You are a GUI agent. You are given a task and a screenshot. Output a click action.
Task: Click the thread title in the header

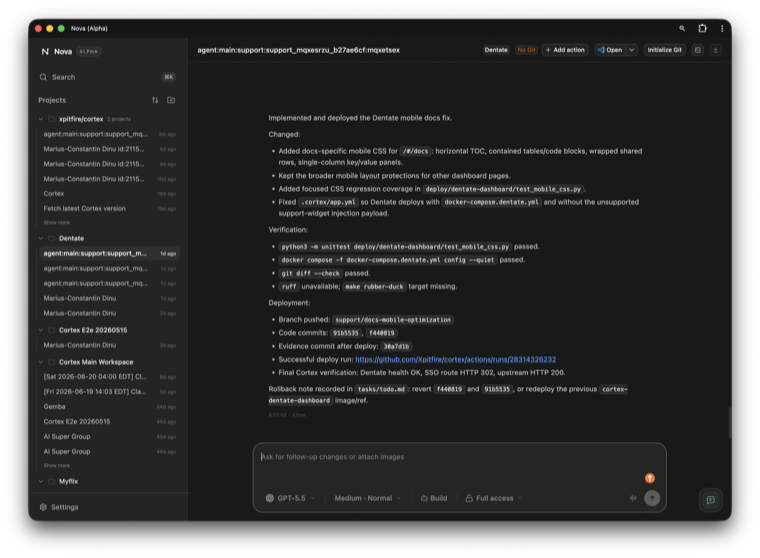299,50
